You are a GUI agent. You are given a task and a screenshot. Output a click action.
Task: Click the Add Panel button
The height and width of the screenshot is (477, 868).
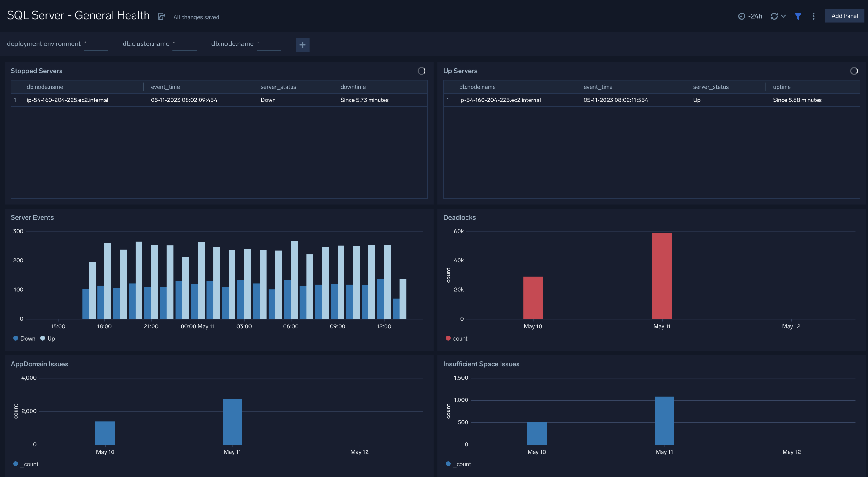pos(844,16)
